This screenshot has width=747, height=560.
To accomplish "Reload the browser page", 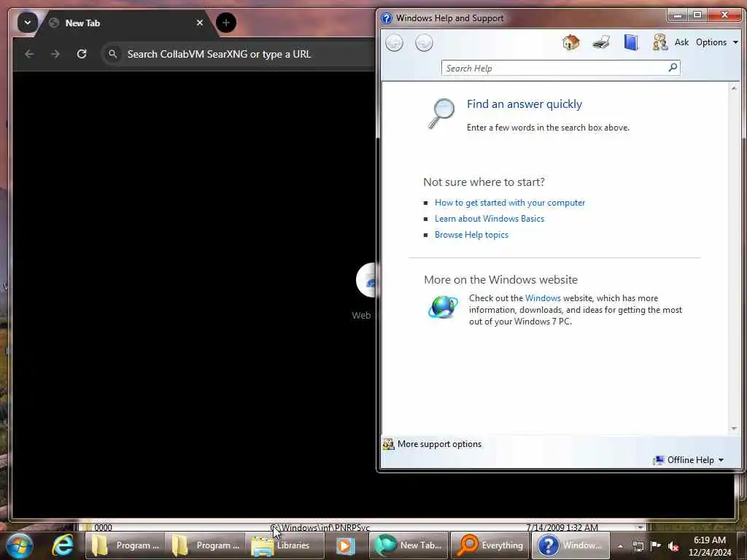I will tap(82, 54).
